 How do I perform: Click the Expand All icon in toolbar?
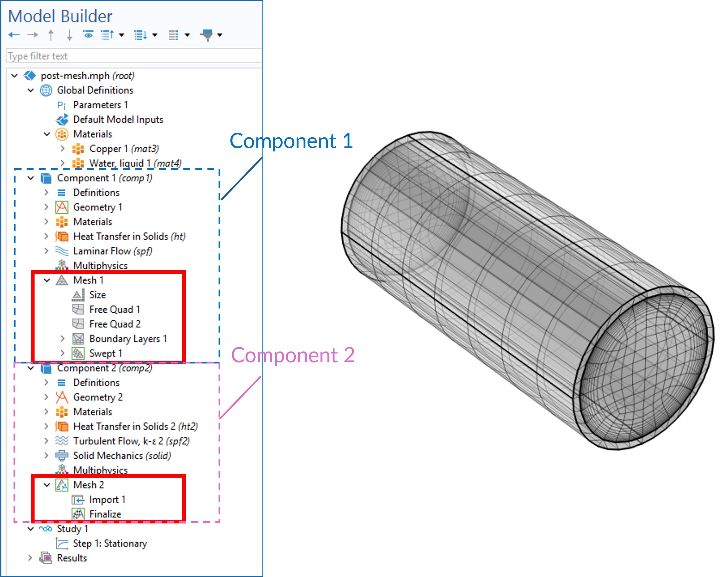coord(141,35)
